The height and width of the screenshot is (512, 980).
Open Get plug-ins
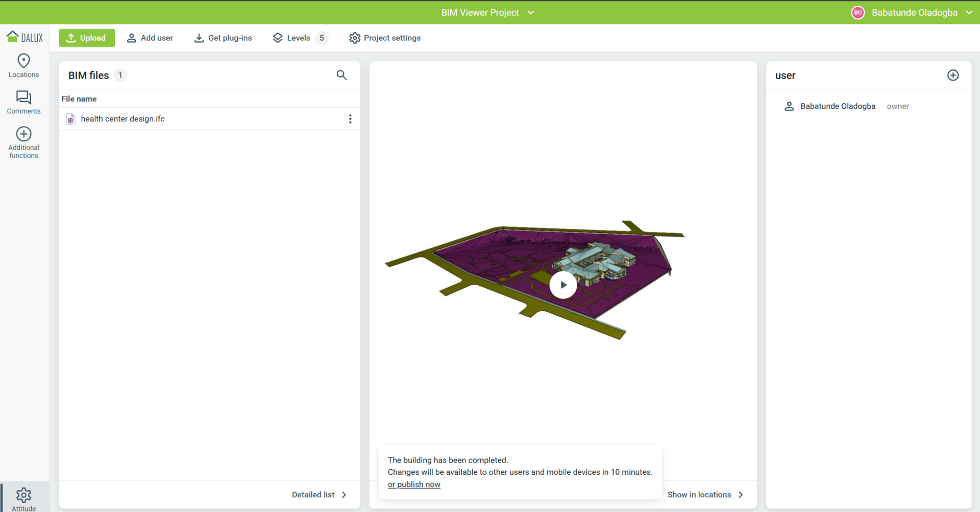[223, 38]
